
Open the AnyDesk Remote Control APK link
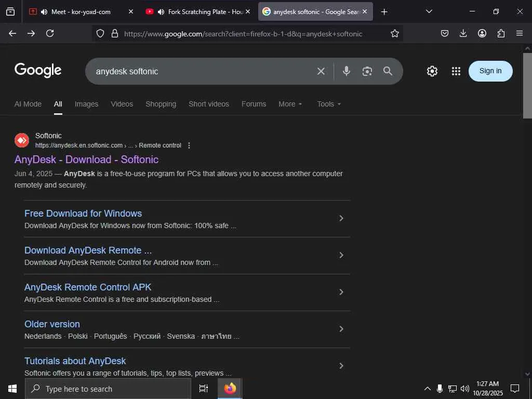(88, 287)
